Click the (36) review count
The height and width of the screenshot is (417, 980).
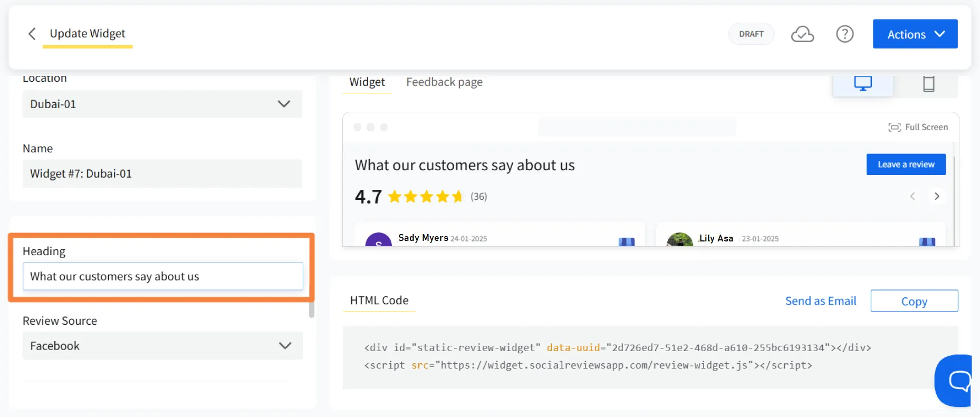(479, 197)
